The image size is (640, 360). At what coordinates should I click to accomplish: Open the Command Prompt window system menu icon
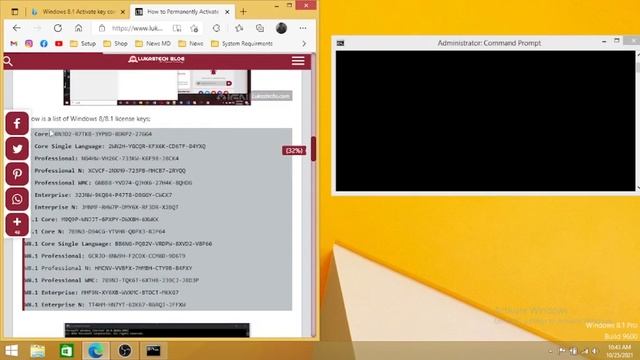point(340,43)
